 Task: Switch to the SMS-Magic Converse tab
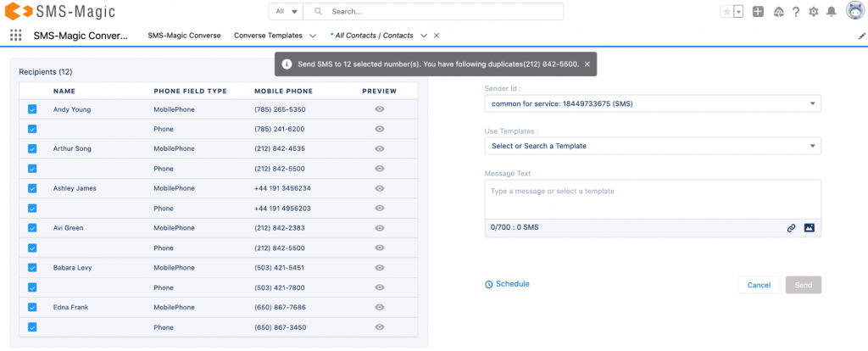tap(184, 36)
